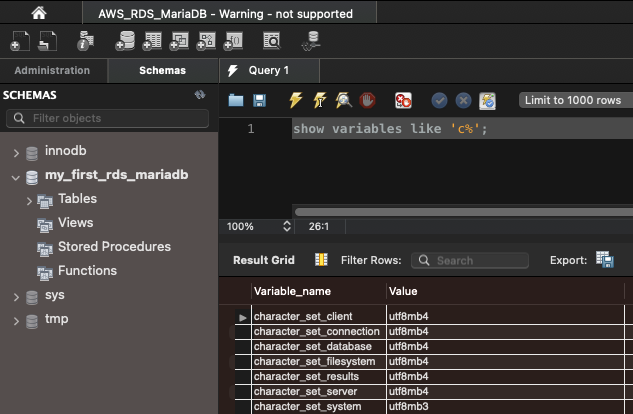Image resolution: width=633 pixels, height=414 pixels.
Task: Switch to the Schemas tab
Action: tap(163, 70)
